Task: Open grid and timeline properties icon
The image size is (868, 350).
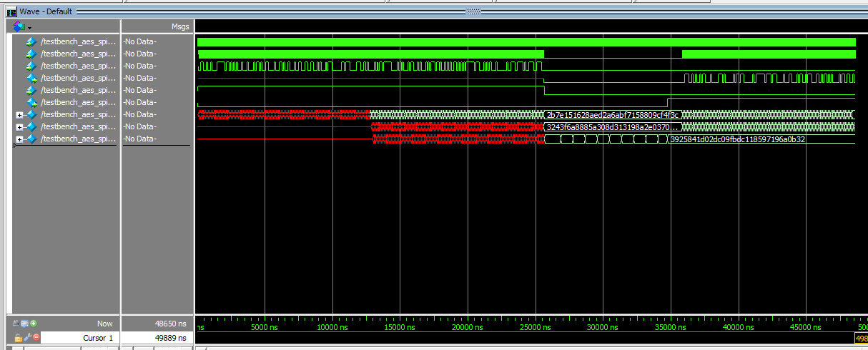Action: 25,324
